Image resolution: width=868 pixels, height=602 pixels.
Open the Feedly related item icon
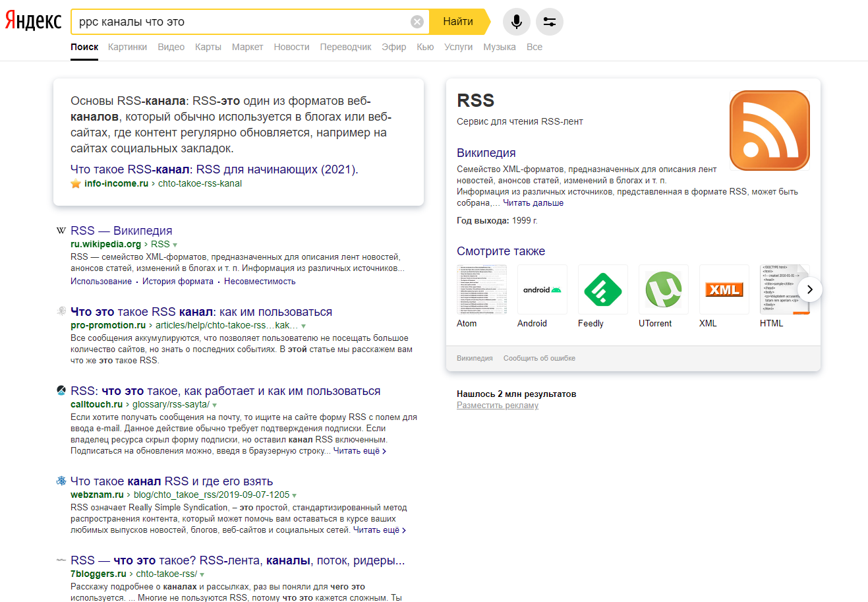(x=603, y=289)
